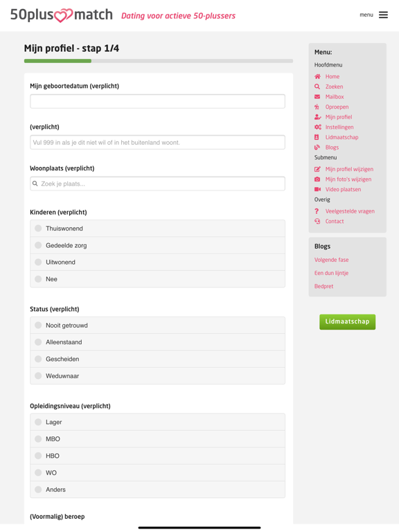
Task: Open the blog Een dun lijntje
Action: click(331, 273)
